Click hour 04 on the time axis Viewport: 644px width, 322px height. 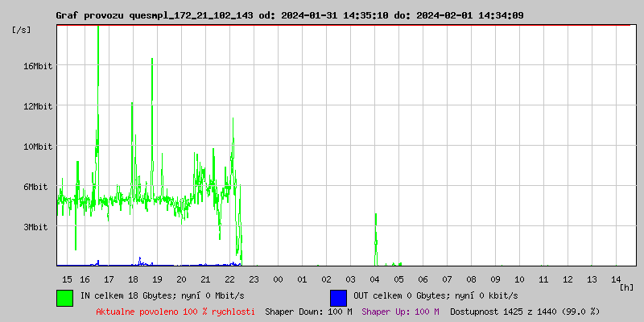[374, 279]
